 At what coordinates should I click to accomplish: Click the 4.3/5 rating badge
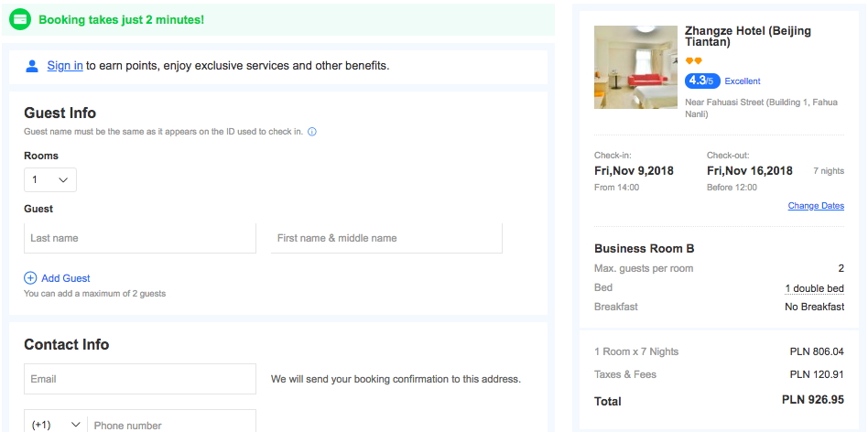(x=702, y=81)
